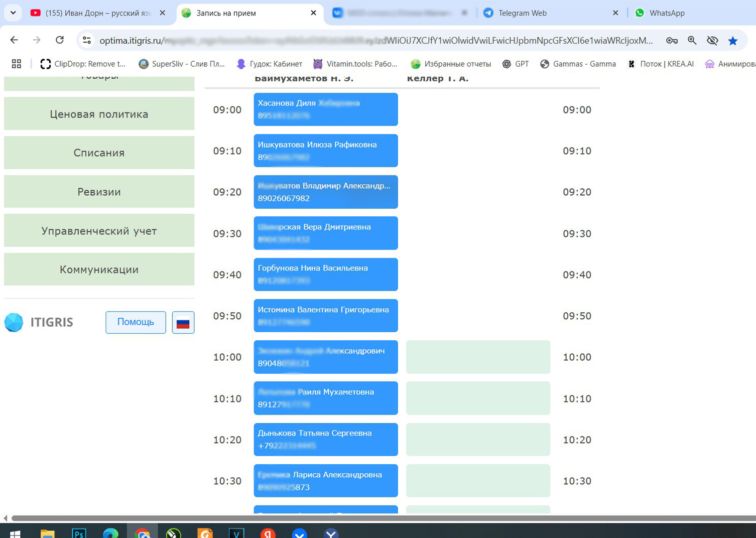756x538 pixels.
Task: Switch to the WhatsApp tab
Action: (x=666, y=13)
